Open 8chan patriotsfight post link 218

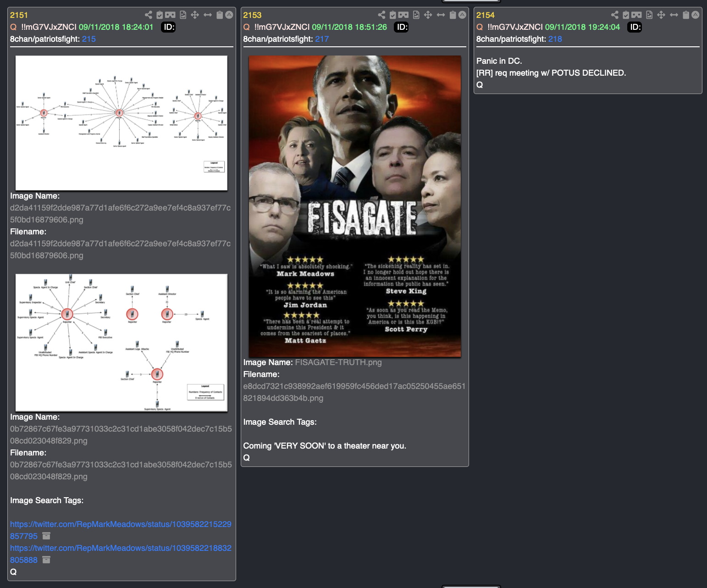(555, 39)
